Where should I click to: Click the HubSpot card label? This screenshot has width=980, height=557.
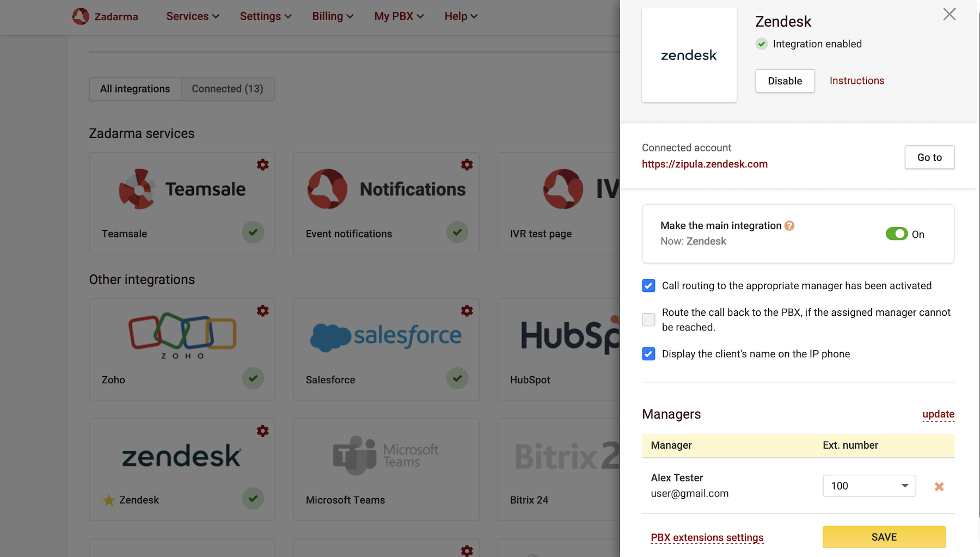[x=530, y=380]
